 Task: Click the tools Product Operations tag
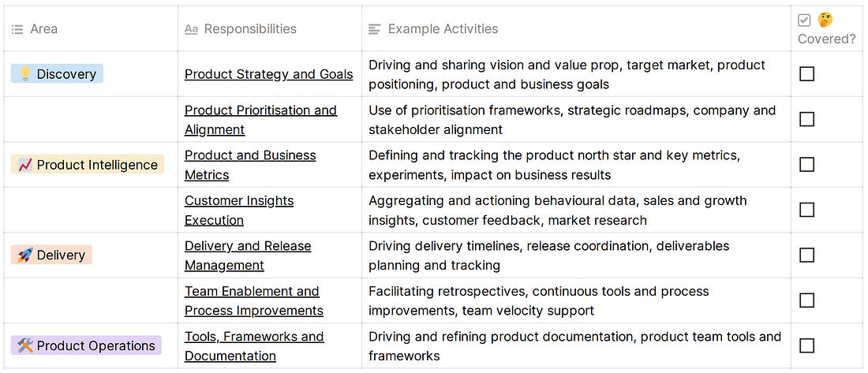(86, 346)
